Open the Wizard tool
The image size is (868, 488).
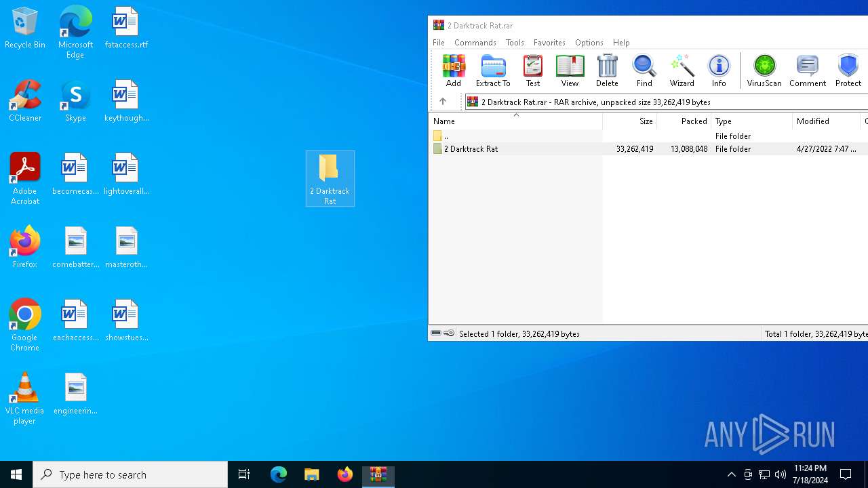682,70
